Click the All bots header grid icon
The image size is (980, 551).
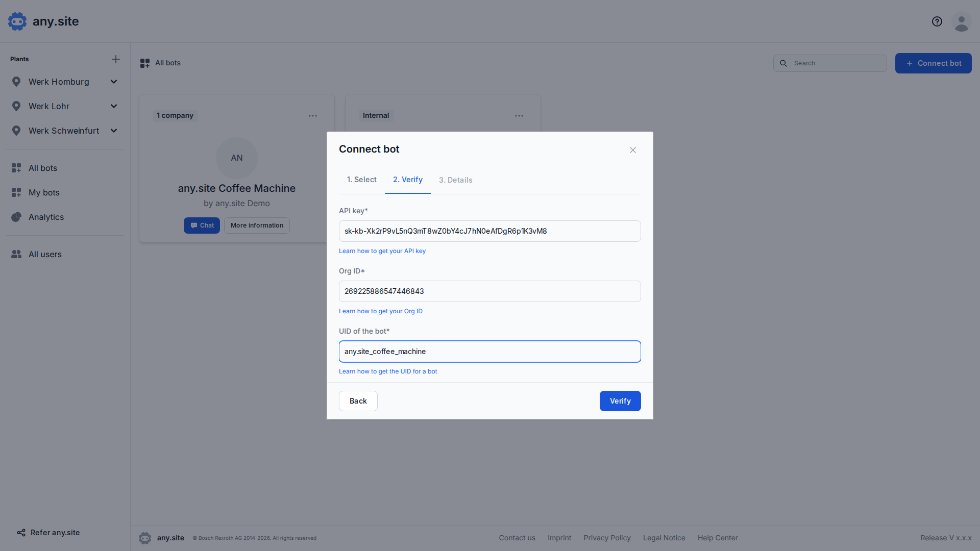pos(145,63)
